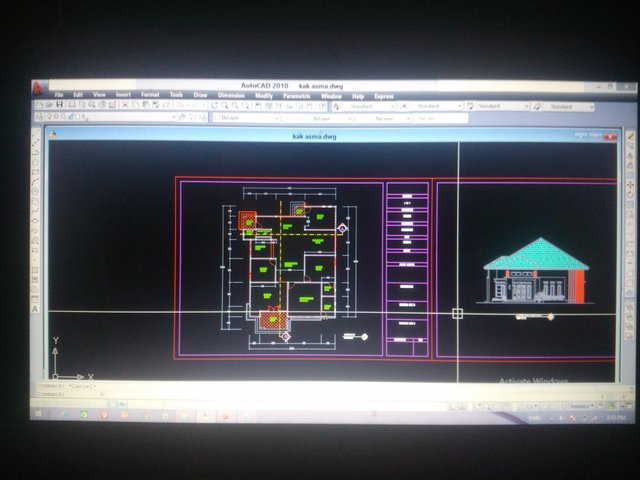
Task: Select the Construction Line tool
Action: [x=36, y=142]
